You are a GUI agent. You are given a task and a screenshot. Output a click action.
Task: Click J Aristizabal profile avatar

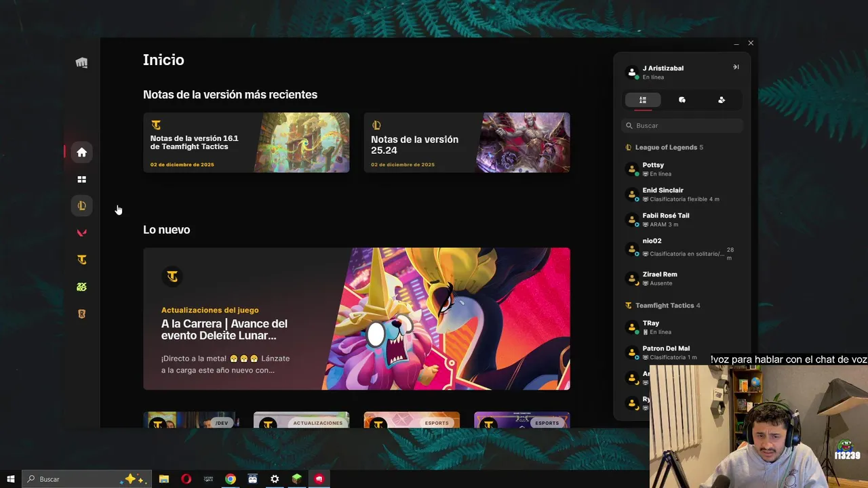click(x=632, y=72)
